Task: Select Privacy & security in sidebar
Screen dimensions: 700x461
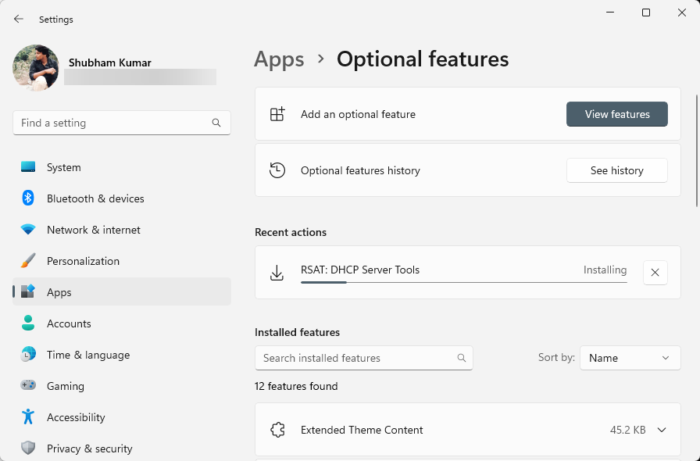Action: click(x=89, y=448)
